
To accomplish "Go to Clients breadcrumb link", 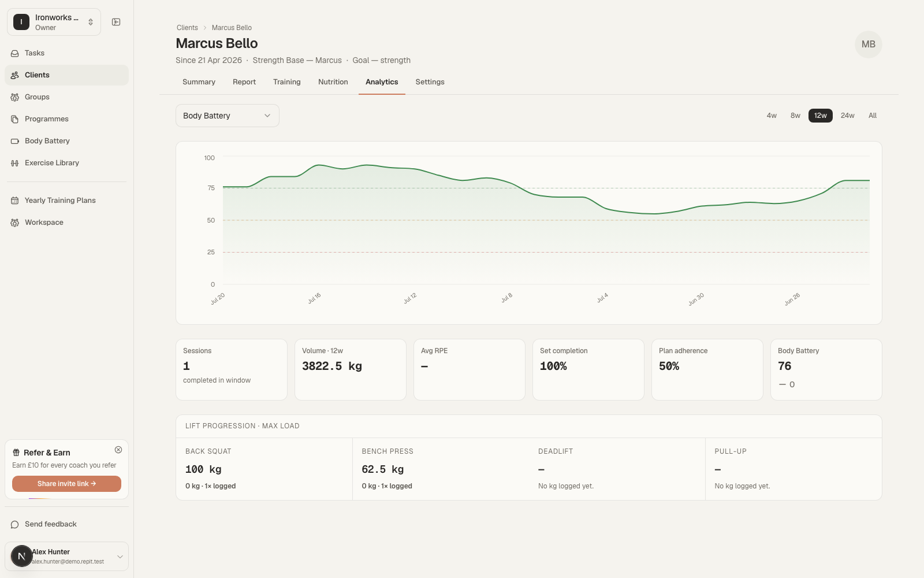I will [x=187, y=28].
